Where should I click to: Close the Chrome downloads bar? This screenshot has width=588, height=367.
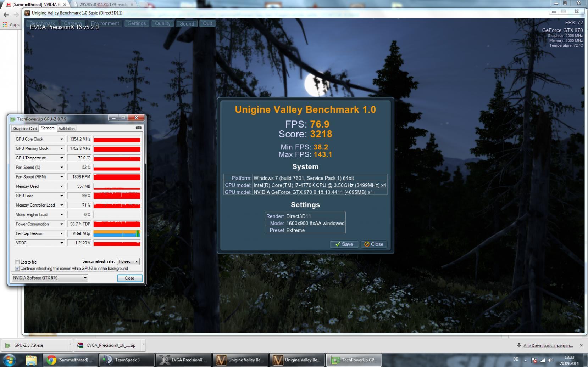tap(581, 345)
